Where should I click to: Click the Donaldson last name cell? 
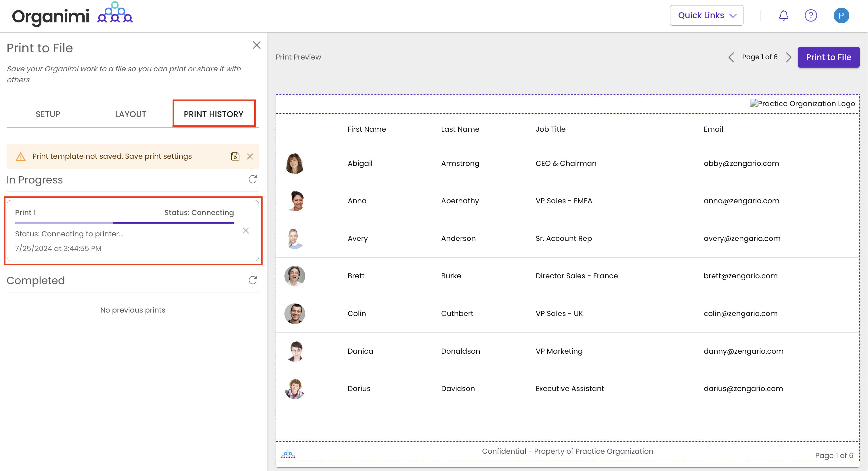[460, 351]
